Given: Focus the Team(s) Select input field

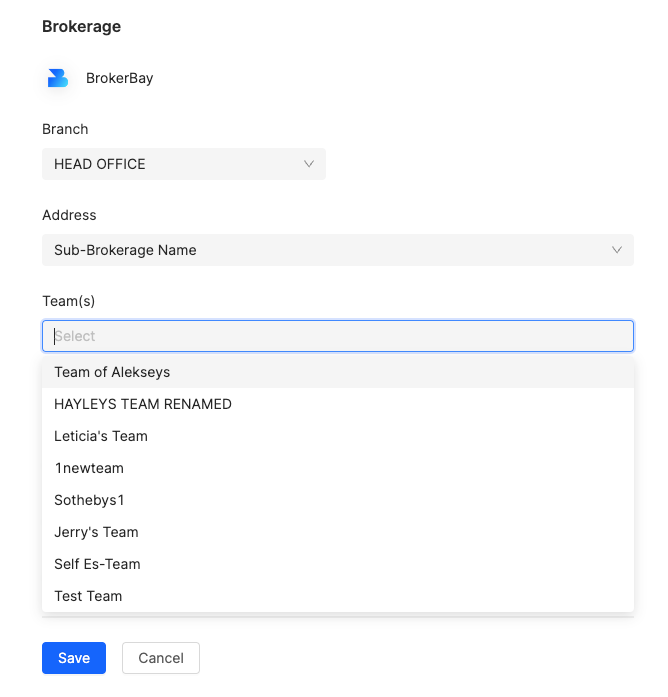Looking at the screenshot, I should pyautogui.click(x=338, y=336).
